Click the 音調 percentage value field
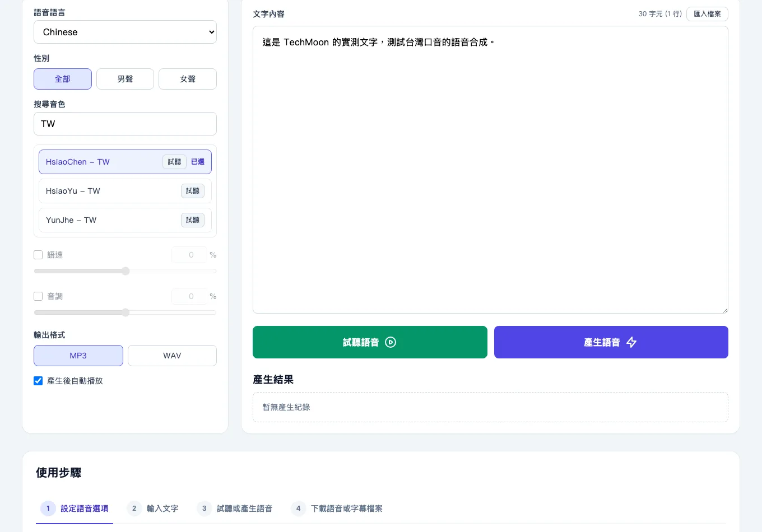Viewport: 762px width, 532px height. pyautogui.click(x=189, y=296)
